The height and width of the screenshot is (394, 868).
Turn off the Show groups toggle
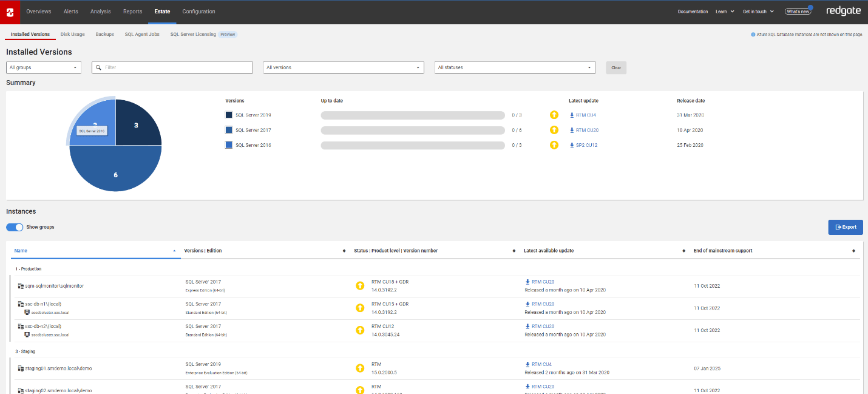[x=15, y=227]
